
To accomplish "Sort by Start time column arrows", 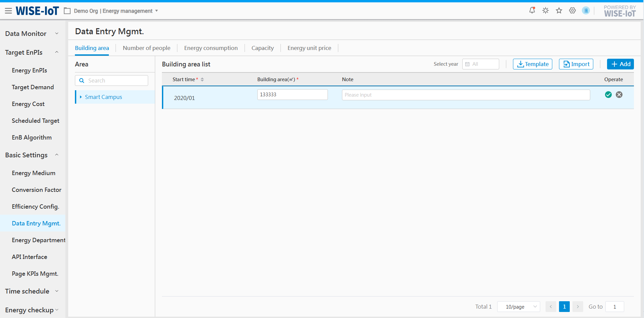I will pos(202,79).
